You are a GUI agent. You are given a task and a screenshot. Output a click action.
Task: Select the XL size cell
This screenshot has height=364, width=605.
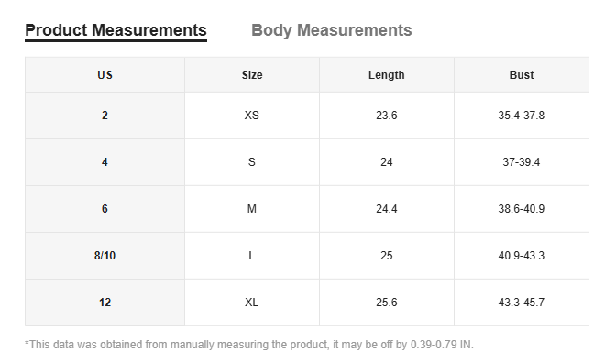(252, 303)
